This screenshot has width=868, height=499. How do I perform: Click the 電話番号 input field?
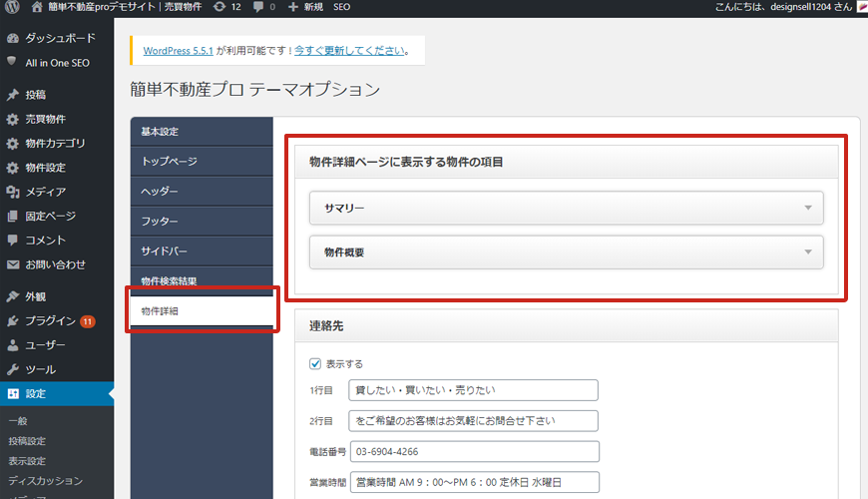click(474, 452)
